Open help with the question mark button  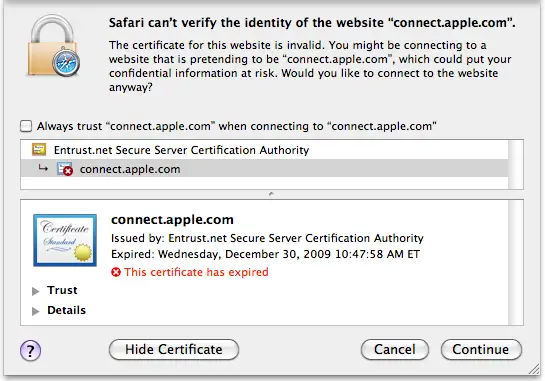coord(30,350)
